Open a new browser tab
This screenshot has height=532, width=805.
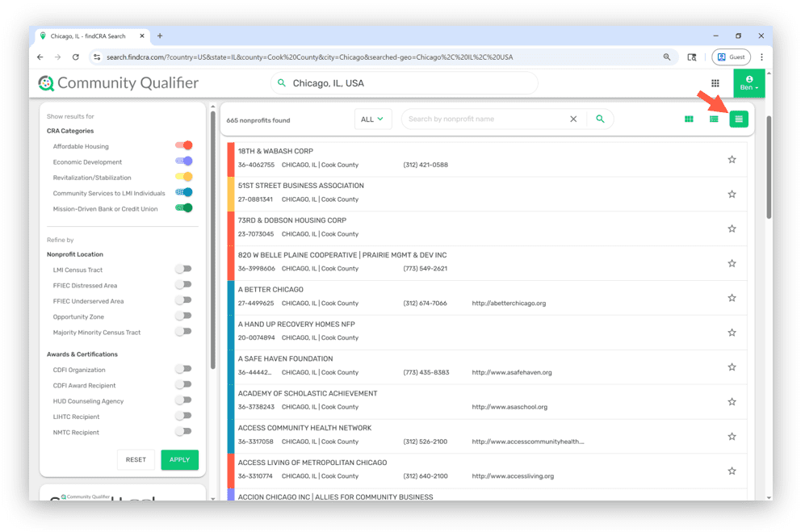(x=160, y=36)
